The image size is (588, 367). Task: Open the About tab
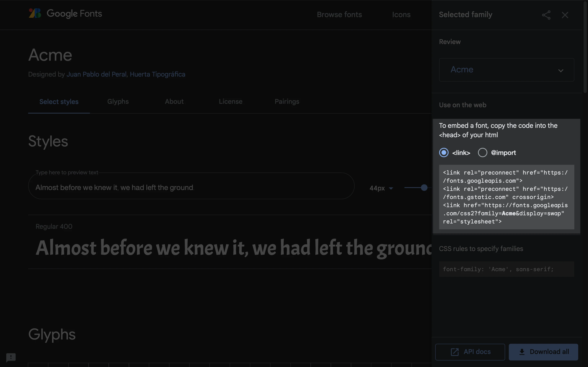(174, 102)
